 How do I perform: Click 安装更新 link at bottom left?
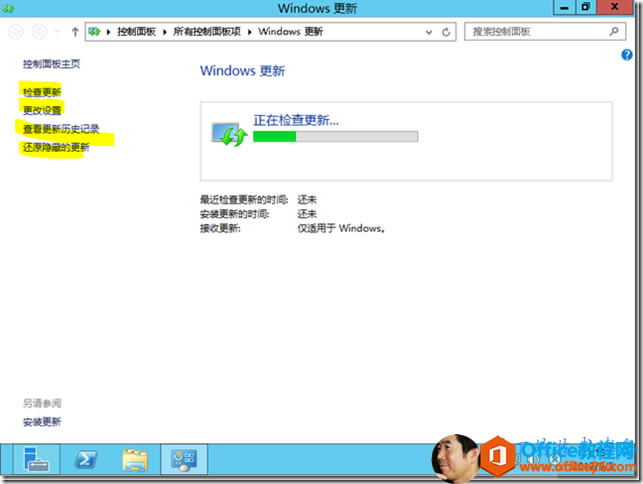coord(42,422)
